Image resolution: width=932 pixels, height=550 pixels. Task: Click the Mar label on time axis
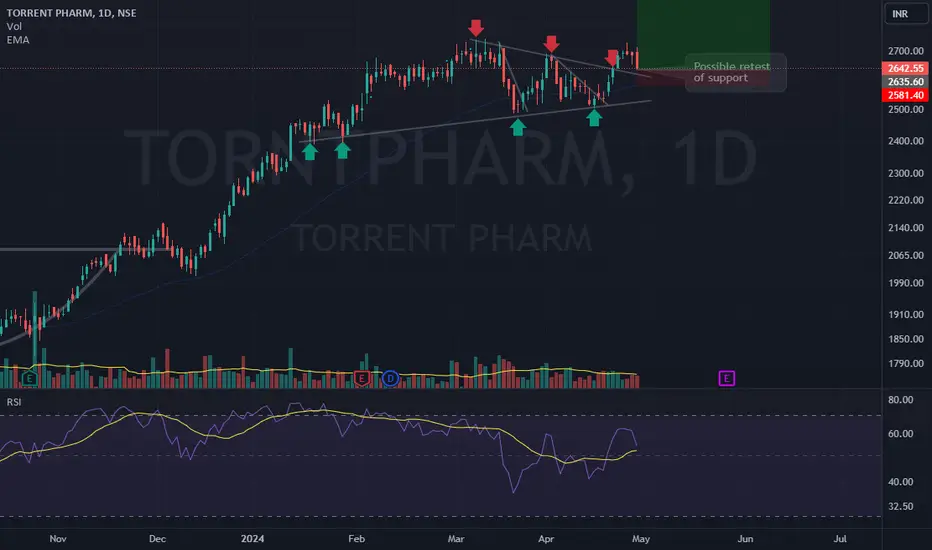click(455, 539)
